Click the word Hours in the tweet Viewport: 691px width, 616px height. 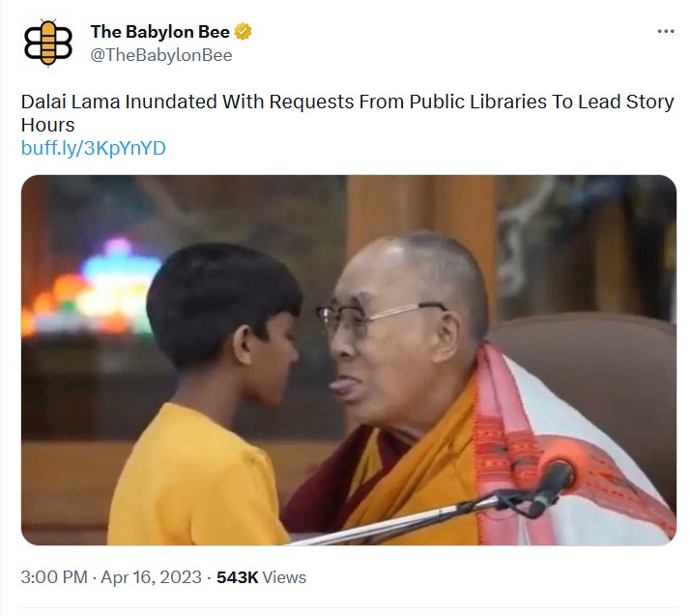click(47, 125)
